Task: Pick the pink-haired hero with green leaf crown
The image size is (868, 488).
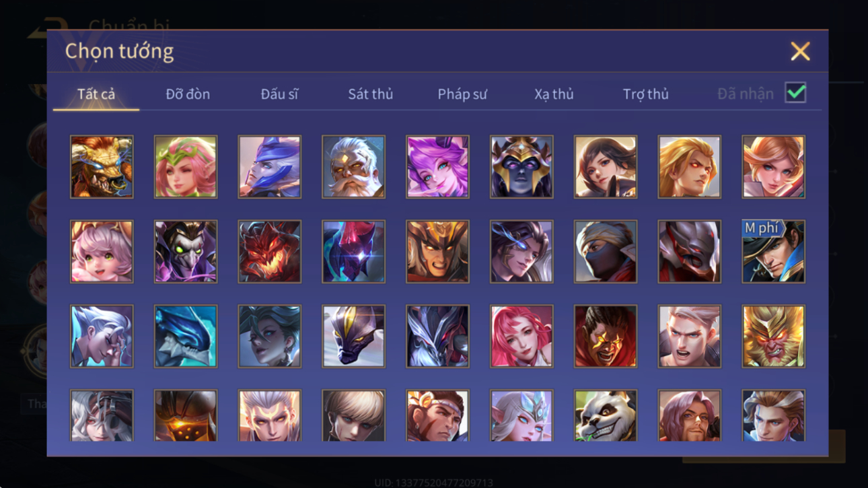Action: pos(186,167)
